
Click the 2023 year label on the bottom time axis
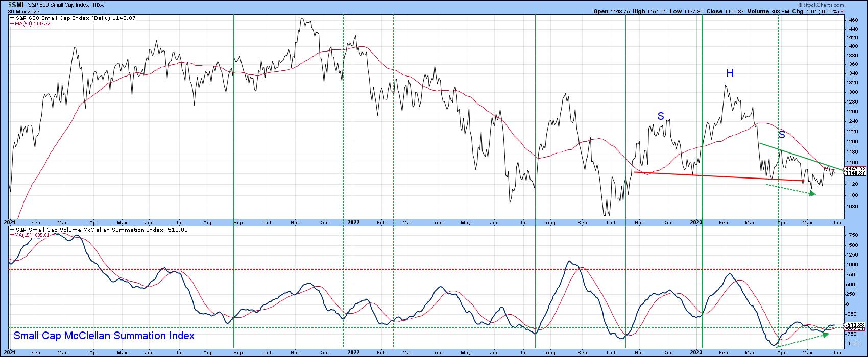697,351
